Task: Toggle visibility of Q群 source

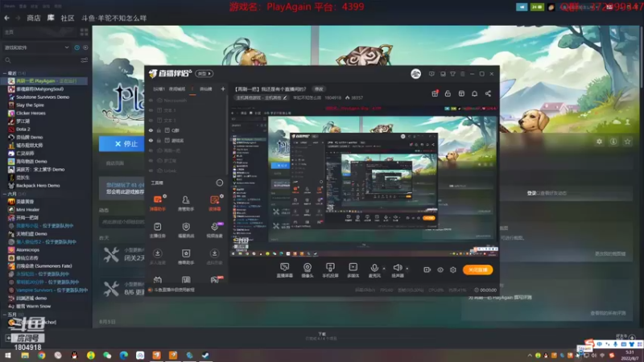Action: coord(151,130)
